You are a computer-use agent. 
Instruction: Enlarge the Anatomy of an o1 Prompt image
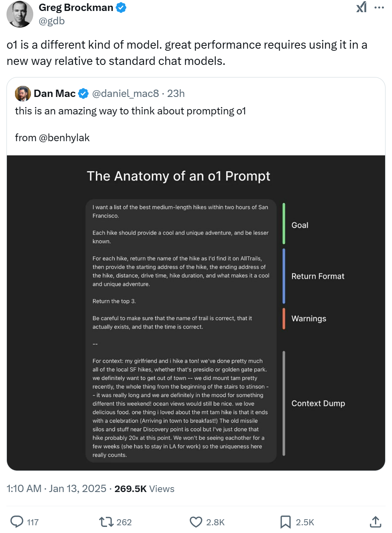(x=196, y=312)
